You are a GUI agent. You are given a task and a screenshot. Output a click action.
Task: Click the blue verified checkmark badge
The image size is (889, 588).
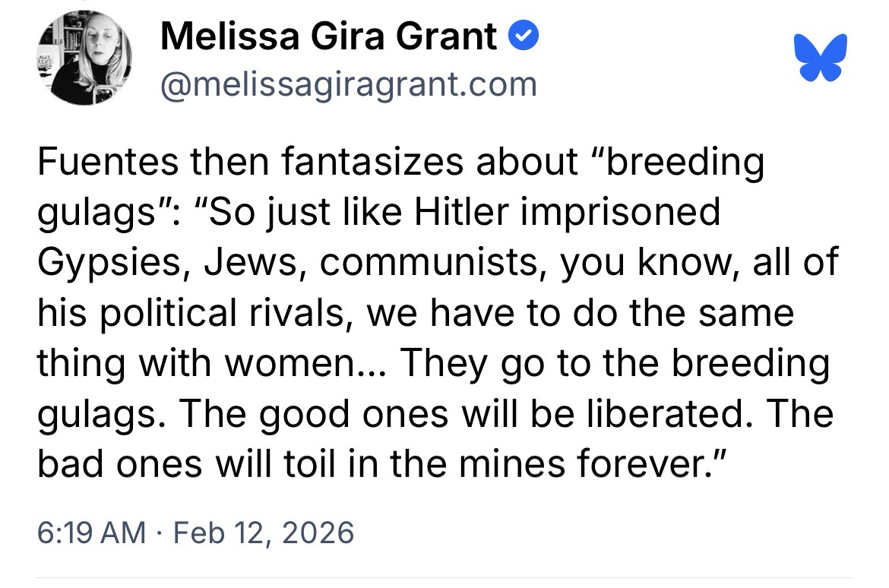(x=524, y=37)
